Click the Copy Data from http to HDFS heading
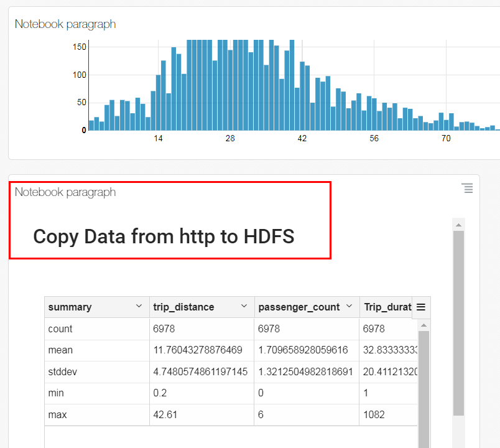Viewport: 500px width, 448px height. coord(164,236)
